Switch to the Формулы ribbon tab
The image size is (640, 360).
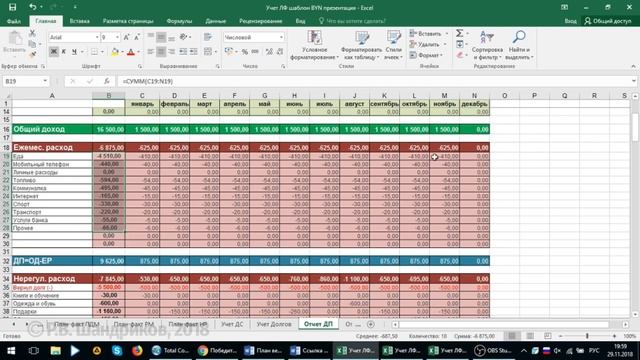click(x=179, y=21)
